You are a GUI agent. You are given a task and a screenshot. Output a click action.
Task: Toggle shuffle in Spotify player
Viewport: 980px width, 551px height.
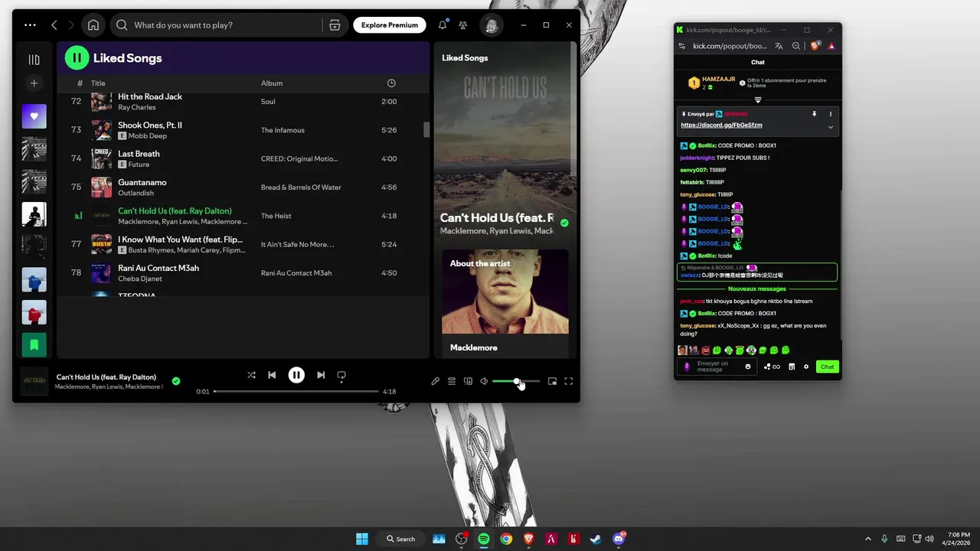251,375
